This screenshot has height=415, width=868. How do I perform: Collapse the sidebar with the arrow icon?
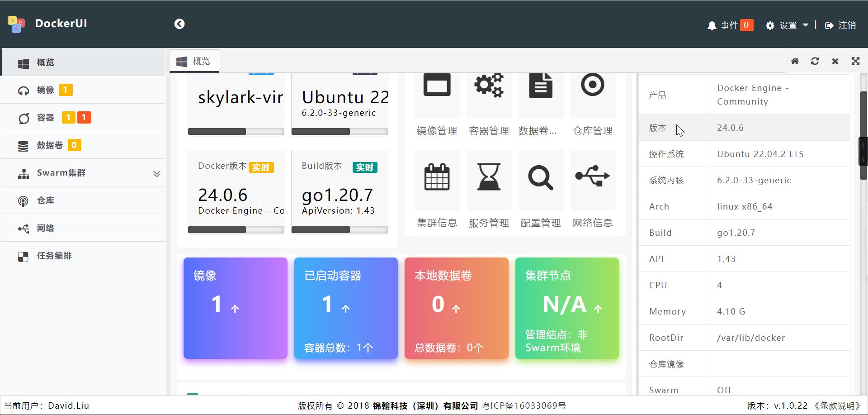pyautogui.click(x=179, y=24)
